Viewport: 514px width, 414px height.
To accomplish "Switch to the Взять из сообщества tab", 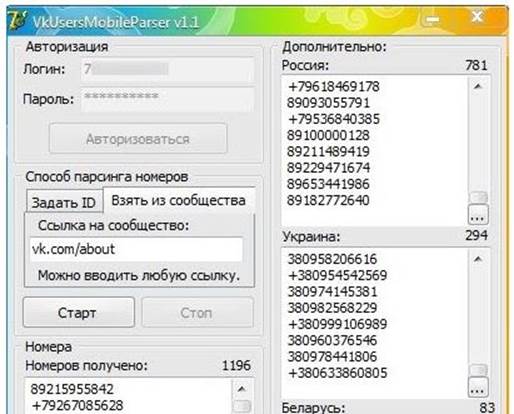I will (x=179, y=200).
